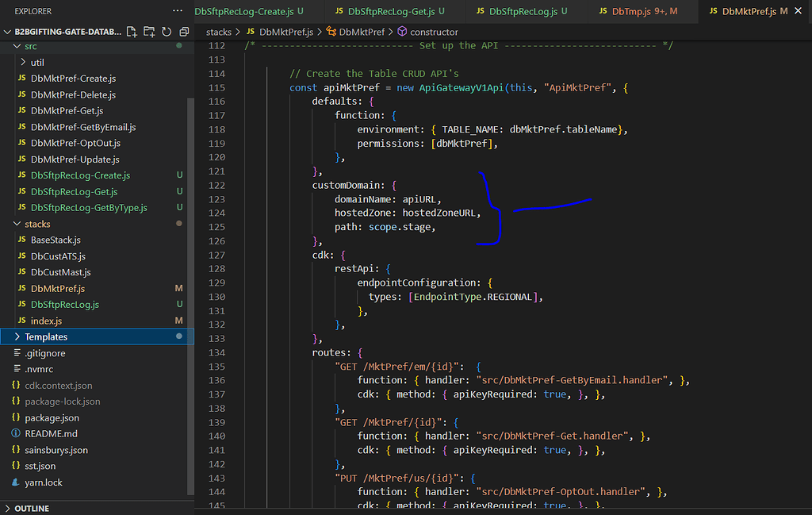
Task: Open package.json in the file tree
Action: 52,417
